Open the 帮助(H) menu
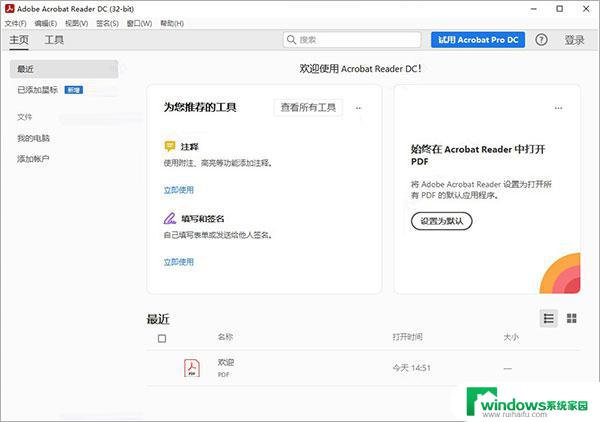This screenshot has width=600, height=422. point(172,24)
